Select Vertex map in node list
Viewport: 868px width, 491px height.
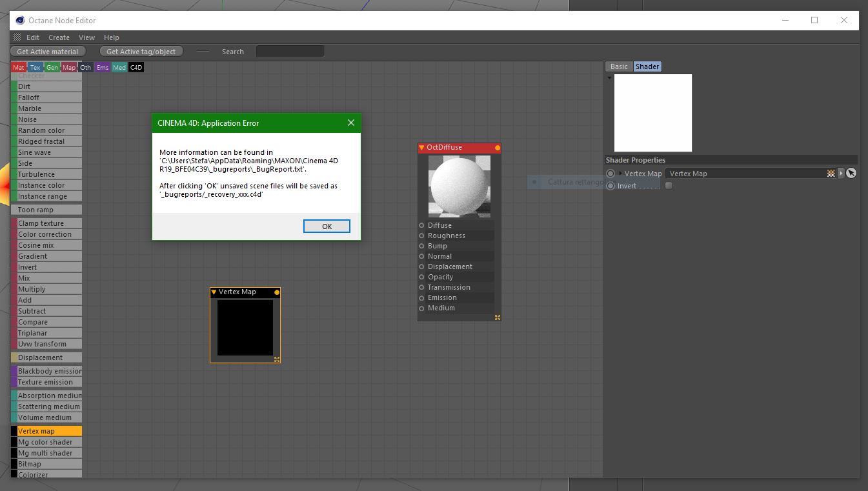pyautogui.click(x=46, y=431)
